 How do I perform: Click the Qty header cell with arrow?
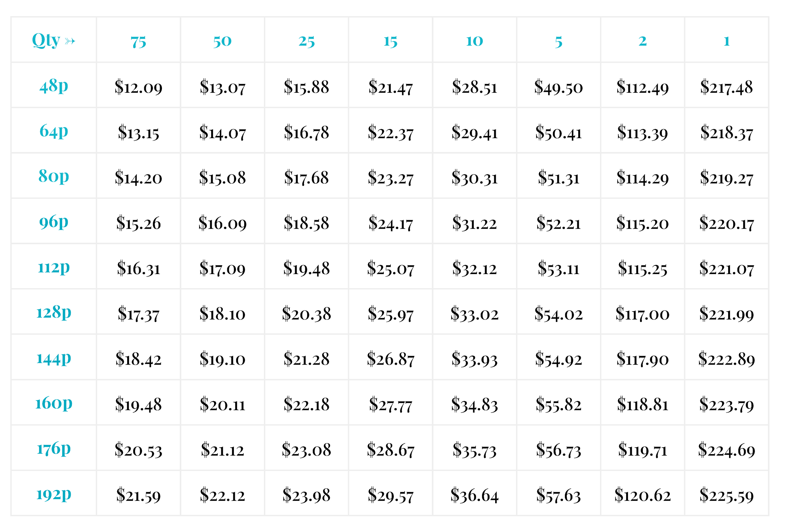click(x=54, y=40)
